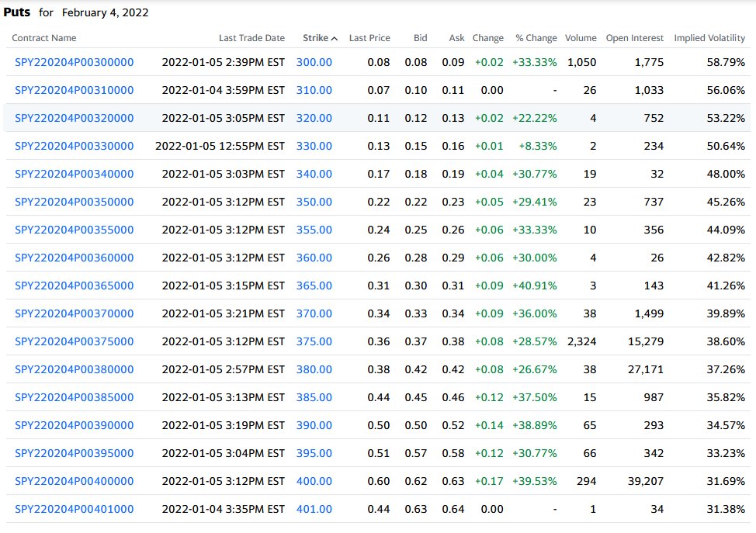Click the +39.53% percent change value
Screen dimensions: 756x533
click(x=535, y=482)
